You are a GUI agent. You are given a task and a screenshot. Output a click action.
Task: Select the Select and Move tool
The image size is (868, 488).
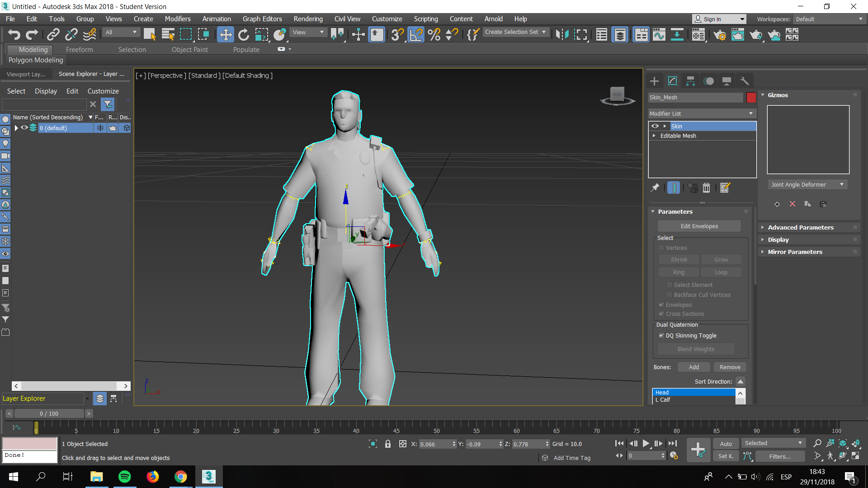point(225,35)
